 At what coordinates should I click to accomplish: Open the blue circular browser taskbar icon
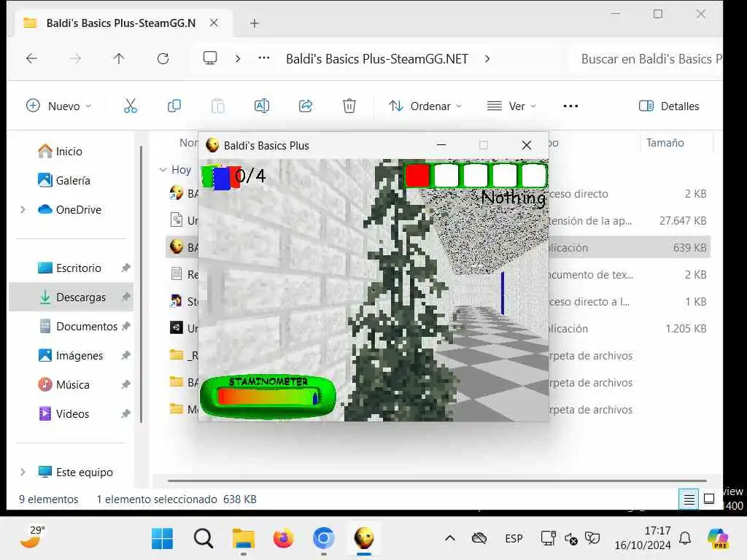[x=323, y=539]
